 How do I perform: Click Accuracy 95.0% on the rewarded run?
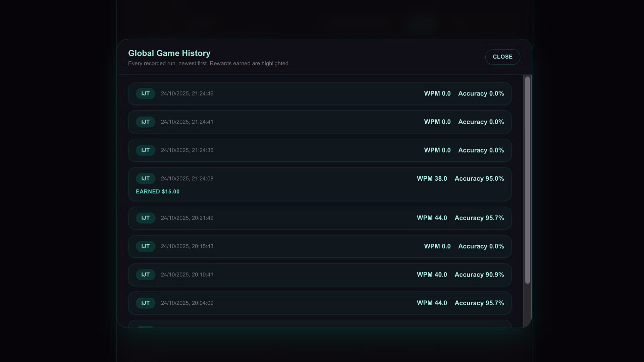point(479,179)
